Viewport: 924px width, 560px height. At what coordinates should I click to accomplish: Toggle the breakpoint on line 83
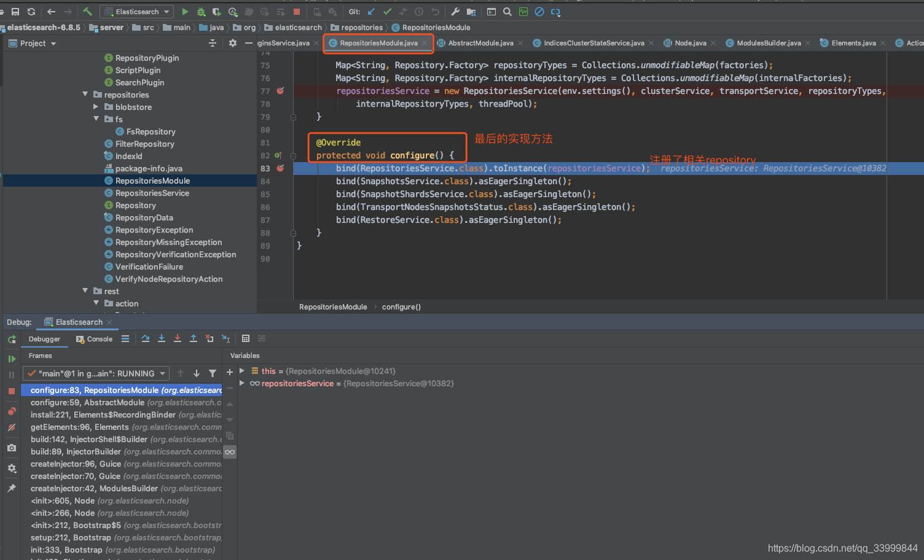[x=280, y=168]
